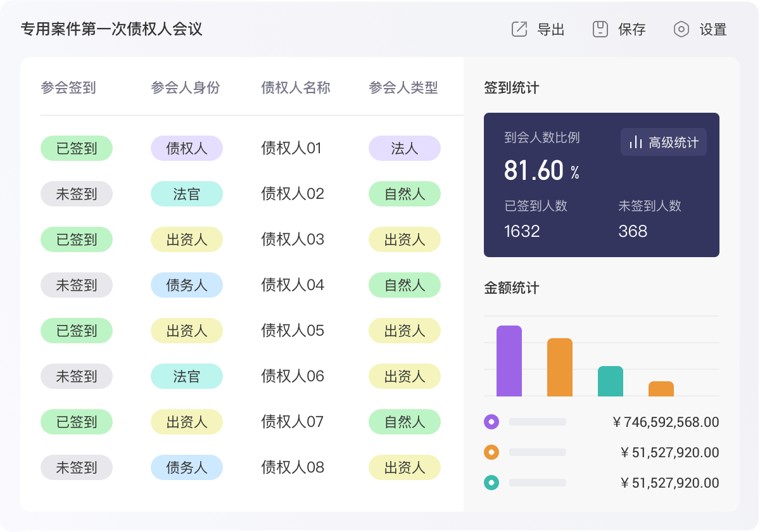This screenshot has height=532, width=760.
Task: Click 出资人 type tag in 债权人05 row
Action: [405, 331]
